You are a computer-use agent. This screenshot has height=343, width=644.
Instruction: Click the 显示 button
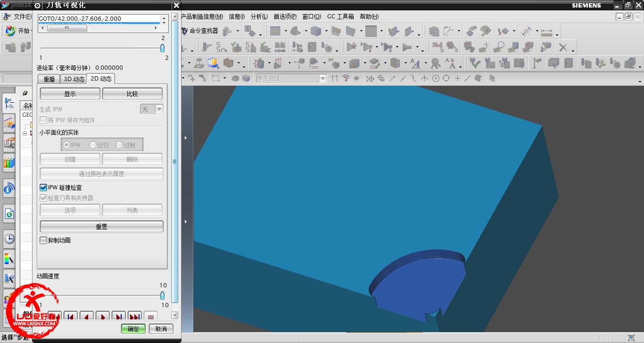70,94
